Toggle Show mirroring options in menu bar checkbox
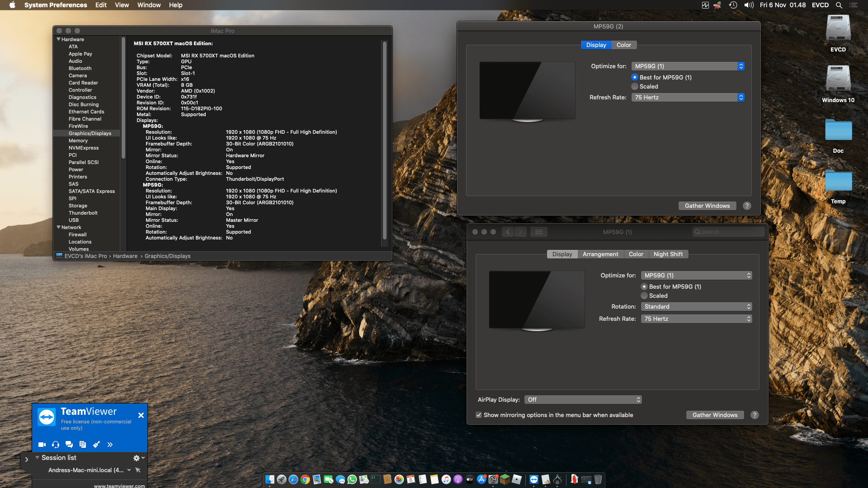This screenshot has width=868, height=488. [479, 415]
